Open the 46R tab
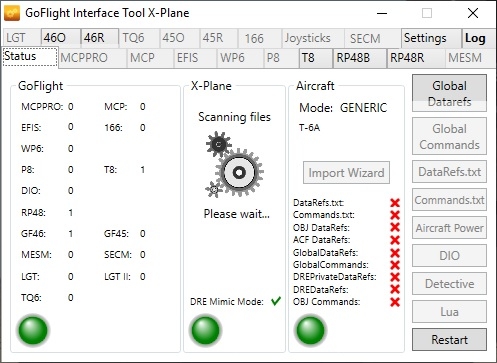Image resolution: width=497 pixels, height=363 pixels. click(x=100, y=38)
